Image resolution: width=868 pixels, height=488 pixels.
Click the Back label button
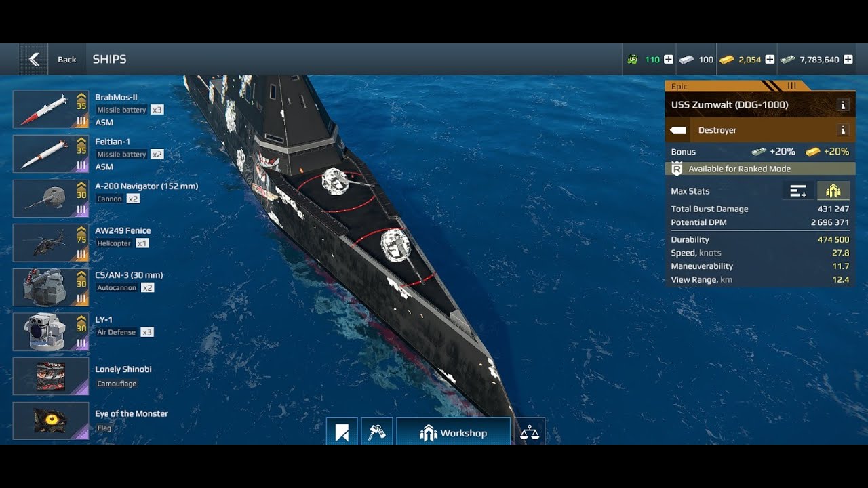[x=67, y=60]
